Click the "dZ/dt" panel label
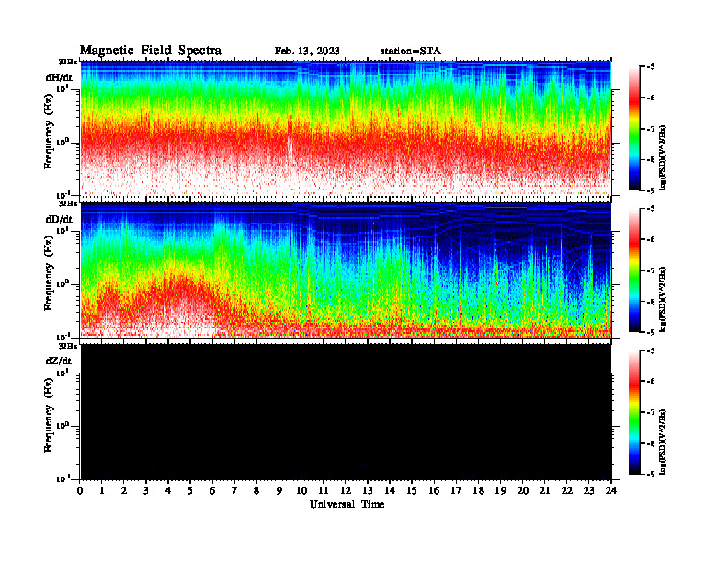 (x=59, y=361)
